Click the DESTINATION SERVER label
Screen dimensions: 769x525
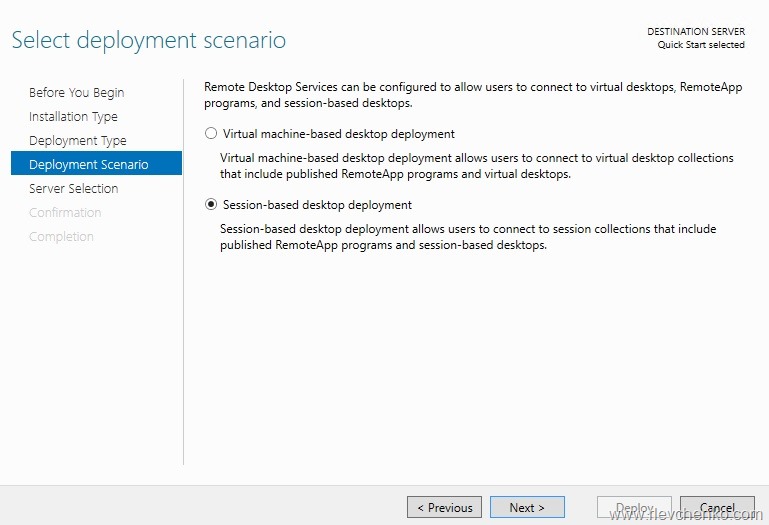tap(696, 32)
